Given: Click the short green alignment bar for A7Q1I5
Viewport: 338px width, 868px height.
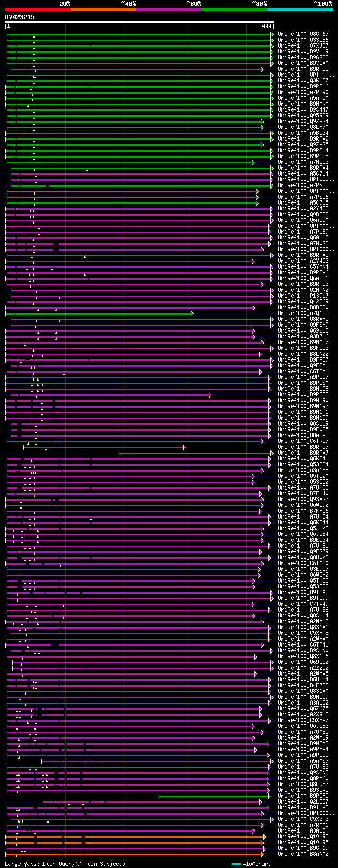Looking at the screenshot, I should click(x=99, y=313).
